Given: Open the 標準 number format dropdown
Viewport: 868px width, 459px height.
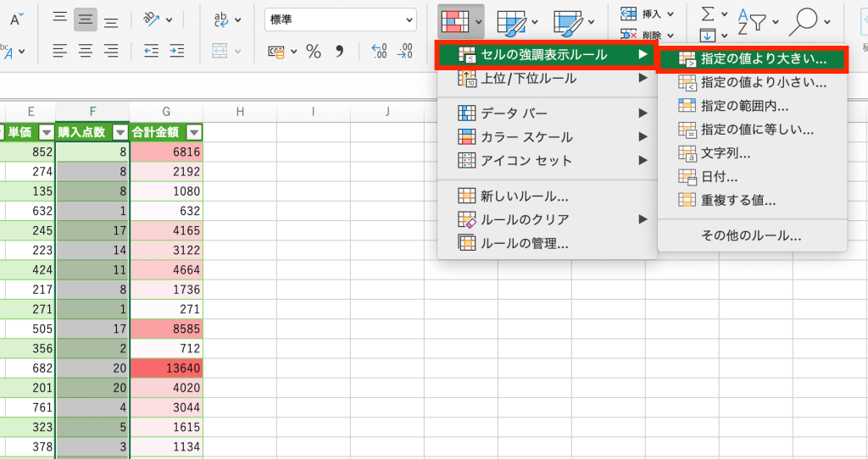Looking at the screenshot, I should coord(341,19).
